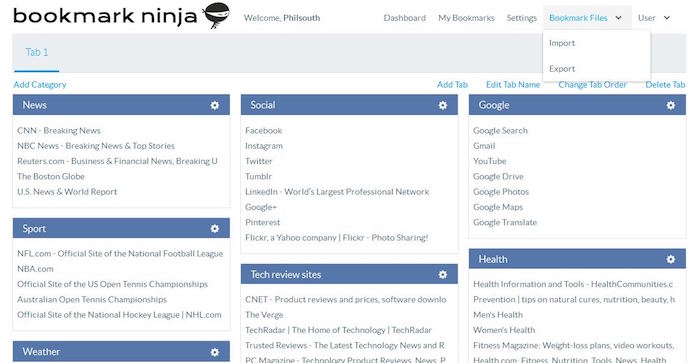The height and width of the screenshot is (363, 700).
Task: Open HealthCommunities bookmark
Action: [x=573, y=284]
